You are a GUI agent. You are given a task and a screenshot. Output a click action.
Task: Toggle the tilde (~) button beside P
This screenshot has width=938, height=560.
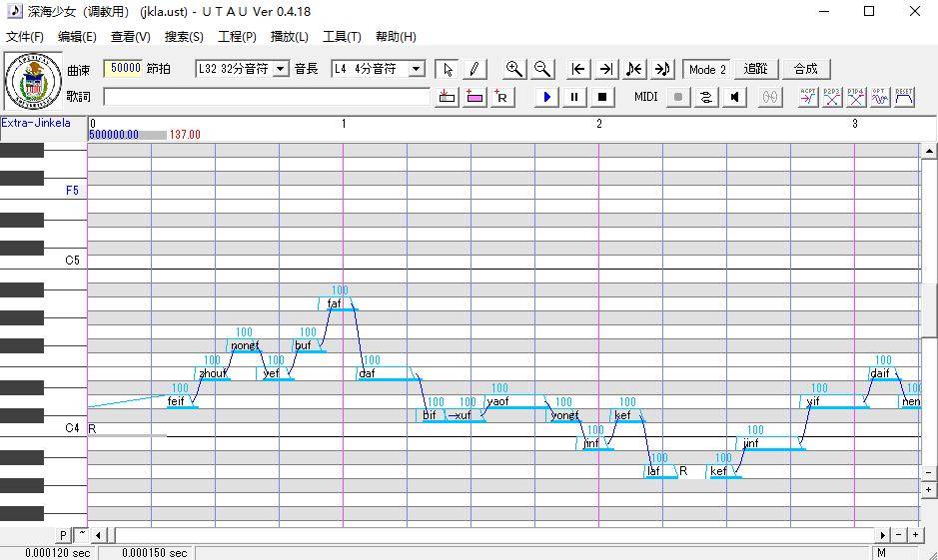tap(81, 535)
